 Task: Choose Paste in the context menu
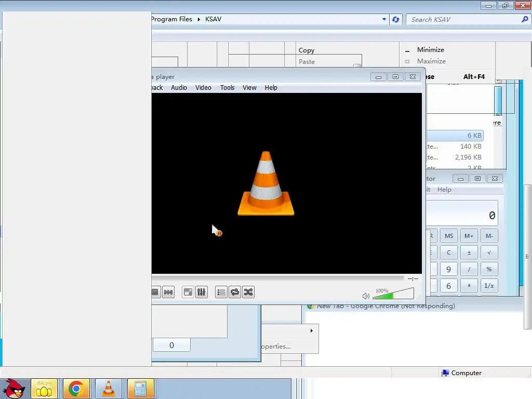pos(307,62)
